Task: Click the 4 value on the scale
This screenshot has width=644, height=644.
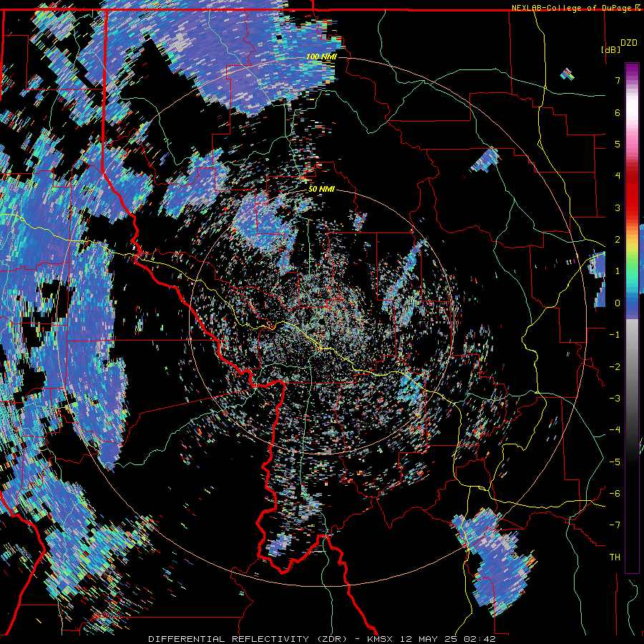Action: (618, 176)
